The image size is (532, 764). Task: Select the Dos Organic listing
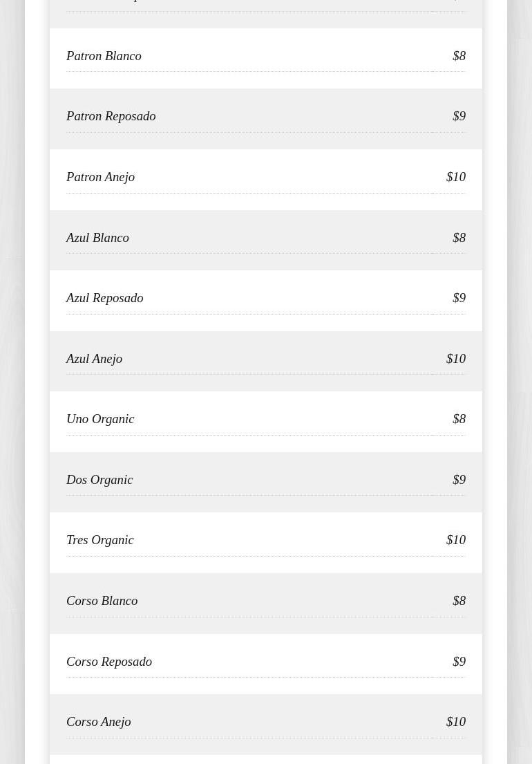(x=99, y=480)
